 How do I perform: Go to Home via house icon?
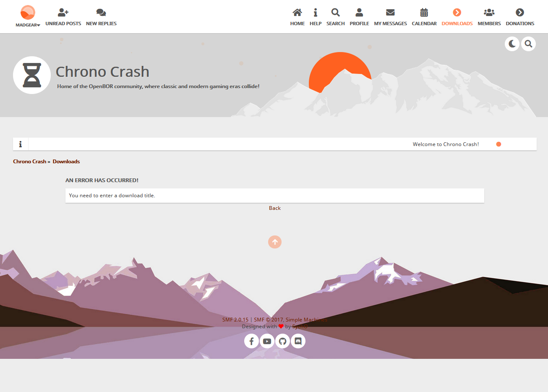(297, 12)
